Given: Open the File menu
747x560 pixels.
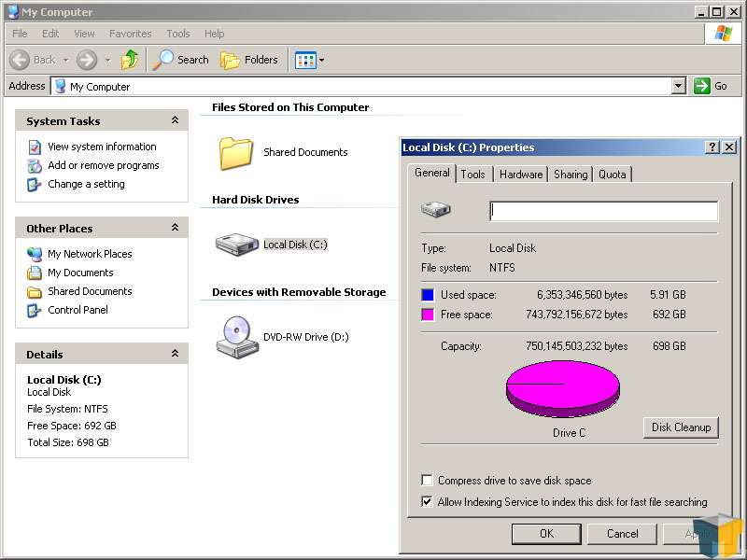Looking at the screenshot, I should [x=20, y=34].
